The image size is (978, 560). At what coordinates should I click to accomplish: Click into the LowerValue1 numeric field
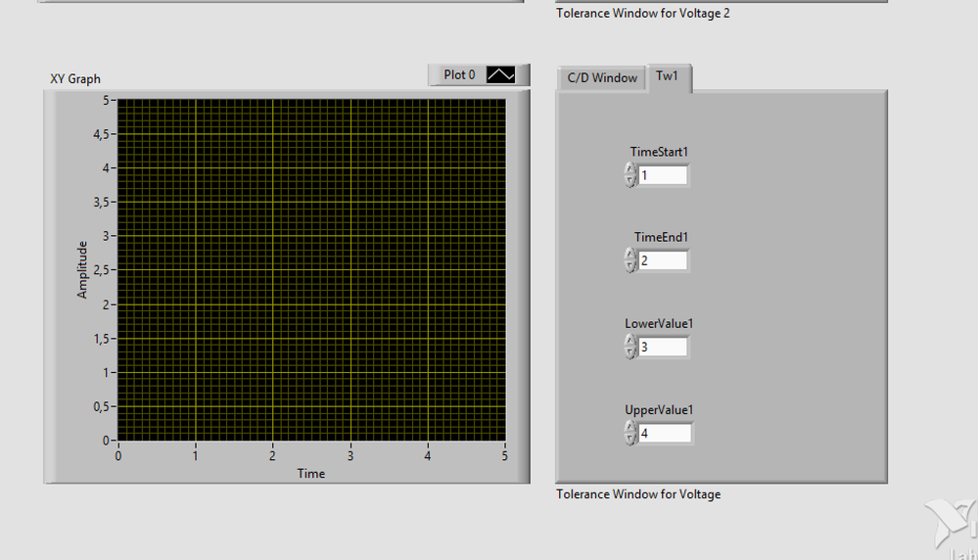pos(663,347)
